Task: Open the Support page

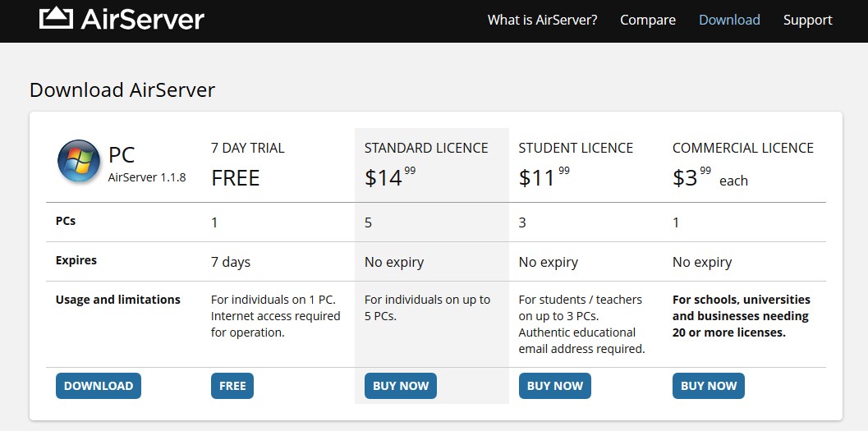Action: [x=807, y=20]
